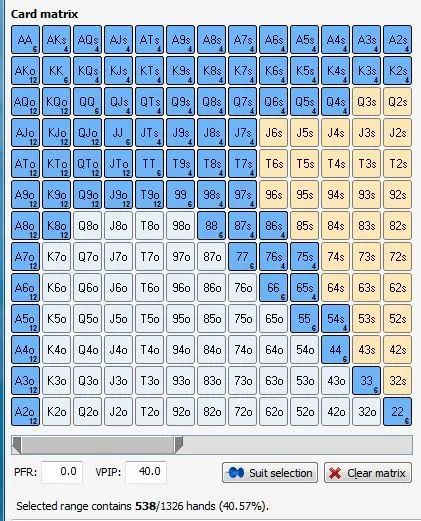This screenshot has height=521, width=421.
Task: Toggle the 54s hand cell
Action: [x=335, y=319]
